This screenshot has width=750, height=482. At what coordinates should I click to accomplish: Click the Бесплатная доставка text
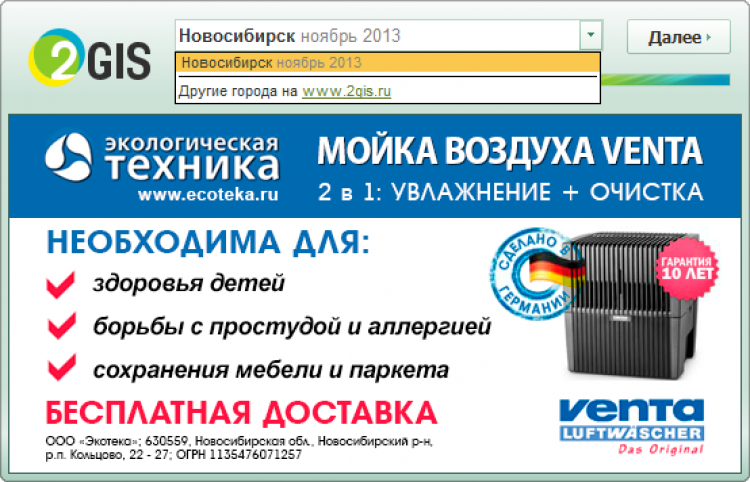242,413
